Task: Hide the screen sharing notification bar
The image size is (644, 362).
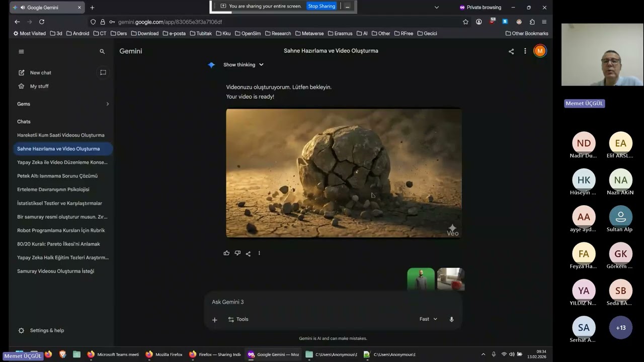Action: [x=347, y=6]
